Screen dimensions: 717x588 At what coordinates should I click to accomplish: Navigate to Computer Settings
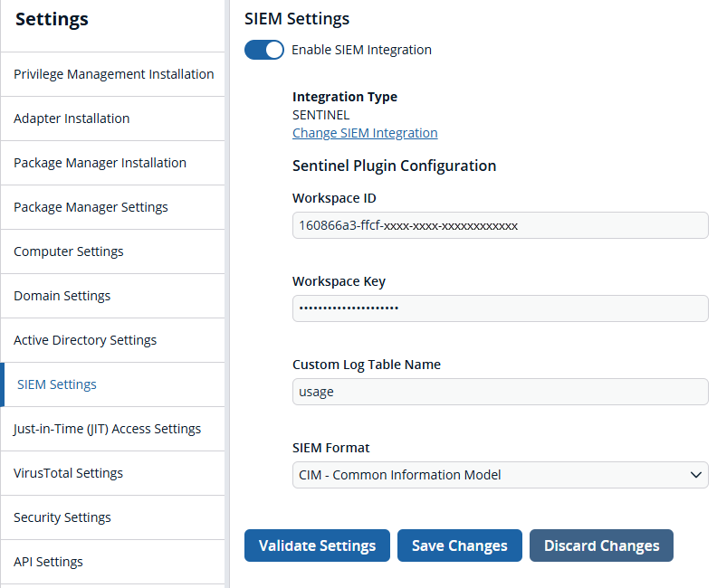(x=113, y=251)
